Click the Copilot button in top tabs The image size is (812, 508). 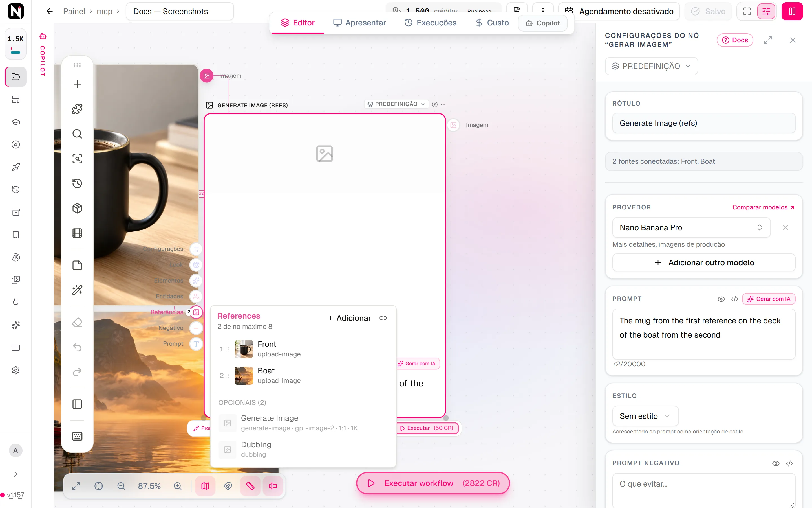click(542, 23)
